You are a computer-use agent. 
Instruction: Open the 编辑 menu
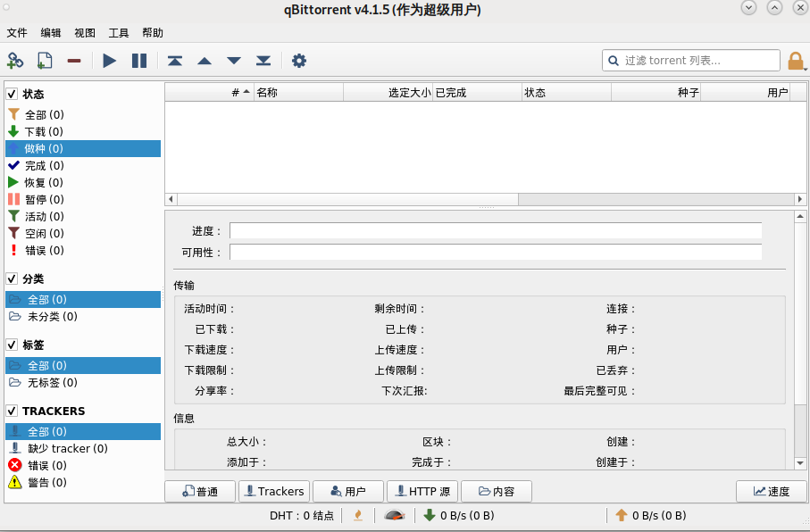[51, 33]
